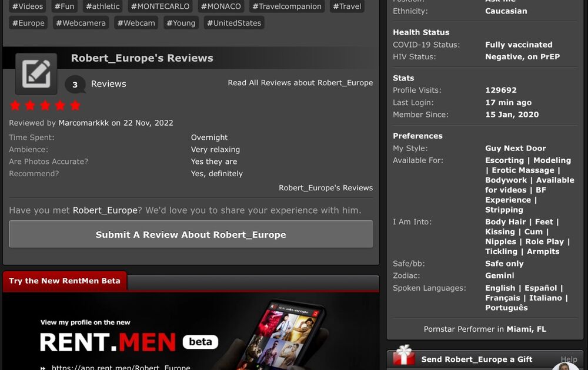588x370 pixels.
Task: Open the app.rent.men profile URL link
Action: tap(121, 368)
